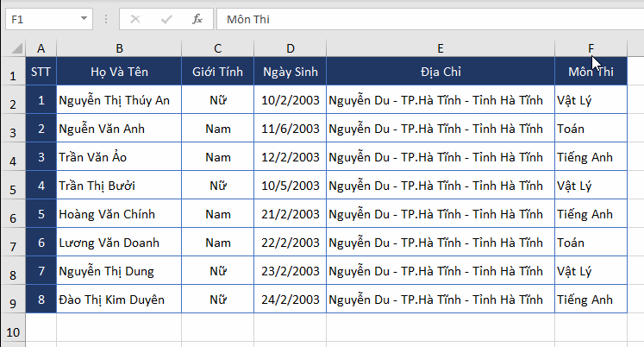644x347 pixels.
Task: Select date cell 22/2/2003
Action: [x=291, y=243]
